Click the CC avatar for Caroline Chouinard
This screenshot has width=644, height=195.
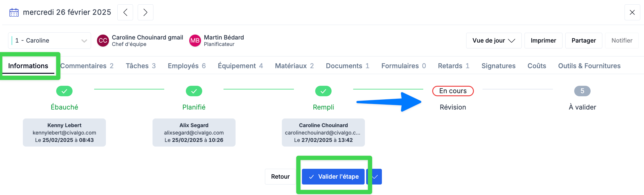pyautogui.click(x=103, y=40)
